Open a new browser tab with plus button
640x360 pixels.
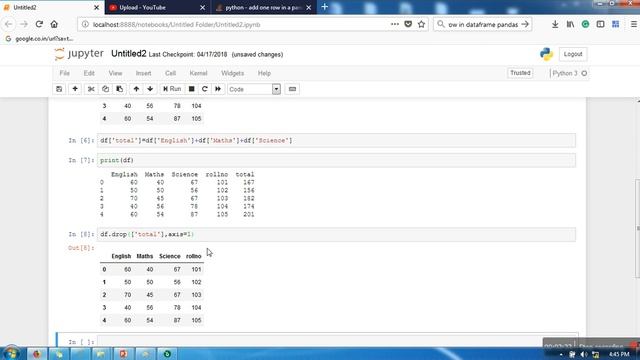[324, 7]
